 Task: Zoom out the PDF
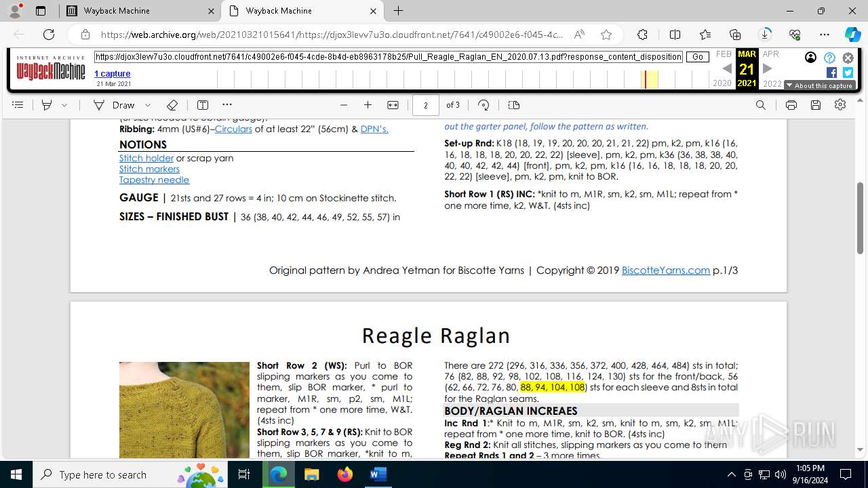tap(344, 105)
